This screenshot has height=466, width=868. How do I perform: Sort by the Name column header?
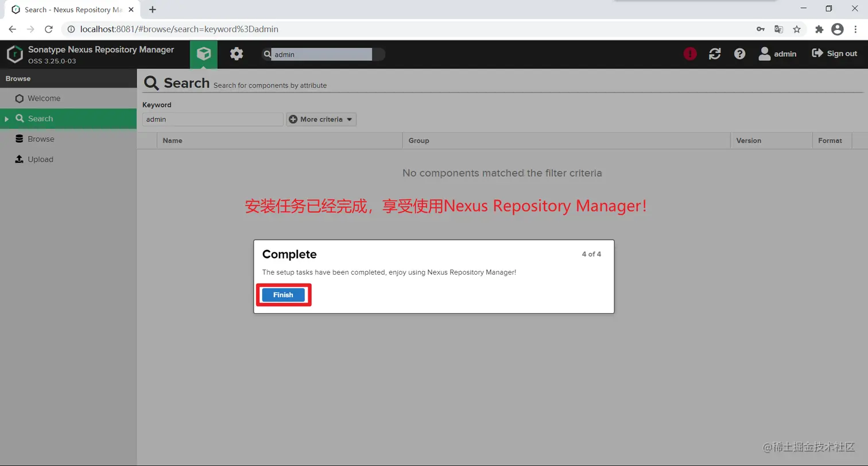280,141
